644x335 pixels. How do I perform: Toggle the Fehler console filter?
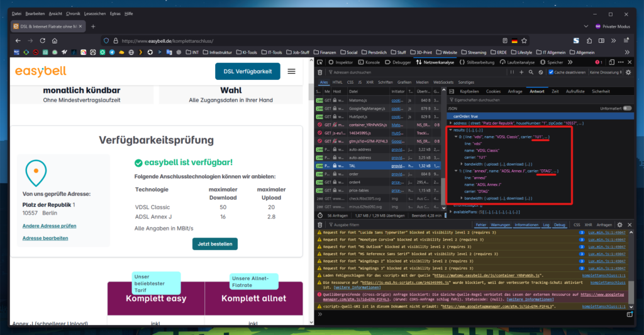(481, 224)
